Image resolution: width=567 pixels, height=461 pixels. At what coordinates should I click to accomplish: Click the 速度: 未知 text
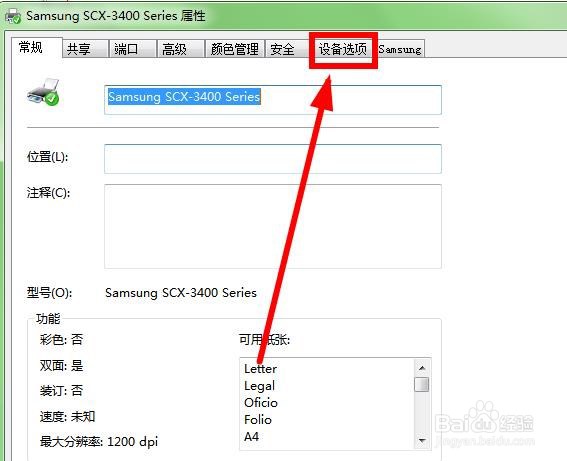[x=67, y=417]
